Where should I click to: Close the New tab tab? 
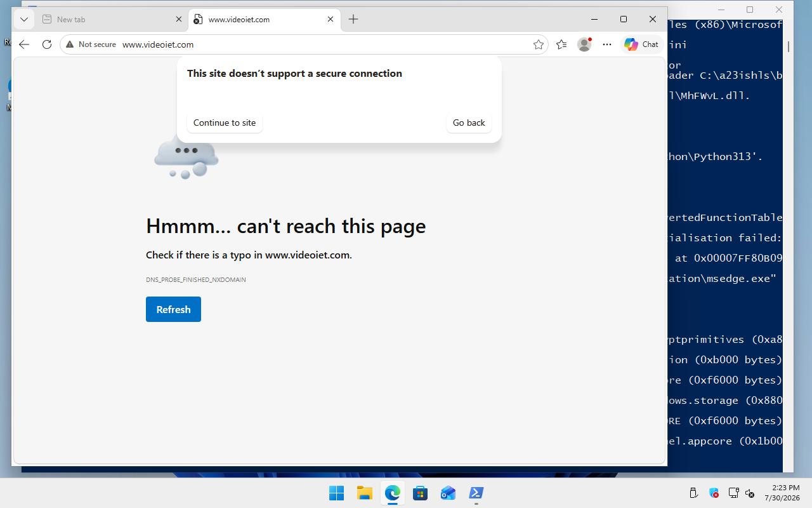coord(179,19)
